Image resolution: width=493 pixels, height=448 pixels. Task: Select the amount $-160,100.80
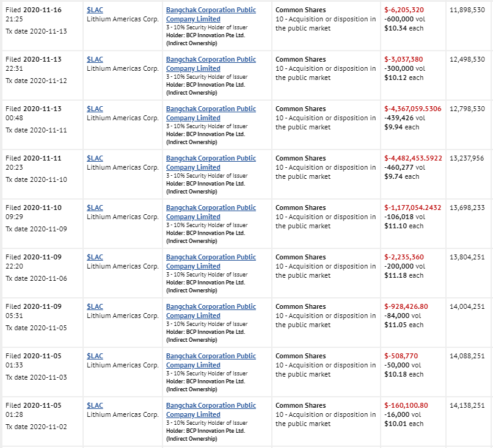(406, 405)
